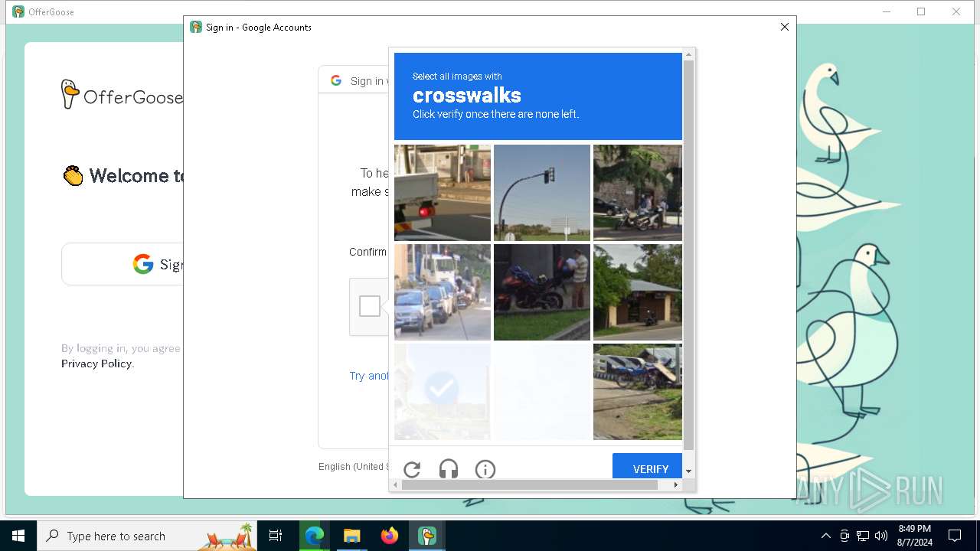This screenshot has height=551, width=980.
Task: Select the tile with blue motorcycle and boards
Action: click(x=638, y=392)
